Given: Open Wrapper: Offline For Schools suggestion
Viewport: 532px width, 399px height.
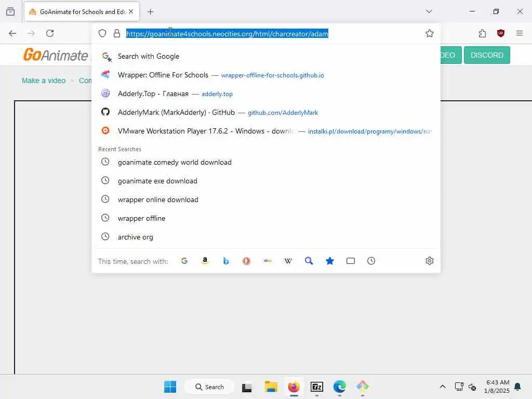Looking at the screenshot, I should [266, 75].
